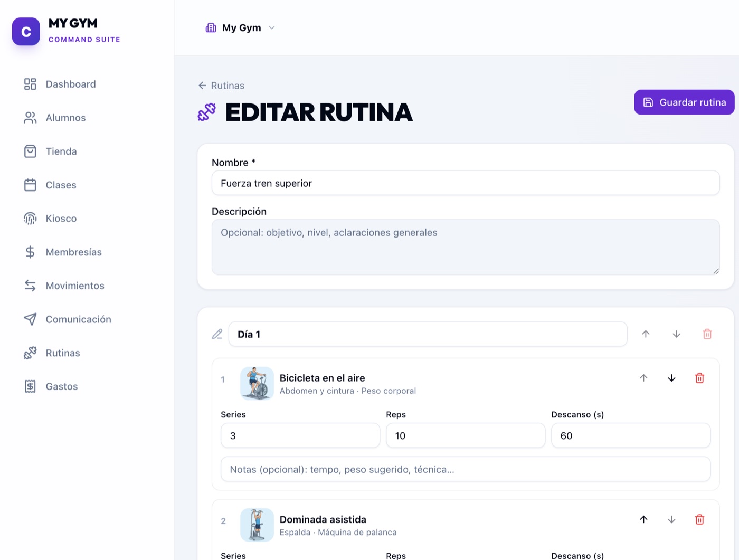The image size is (739, 560).
Task: Click the Guardar rutina button
Action: click(684, 102)
